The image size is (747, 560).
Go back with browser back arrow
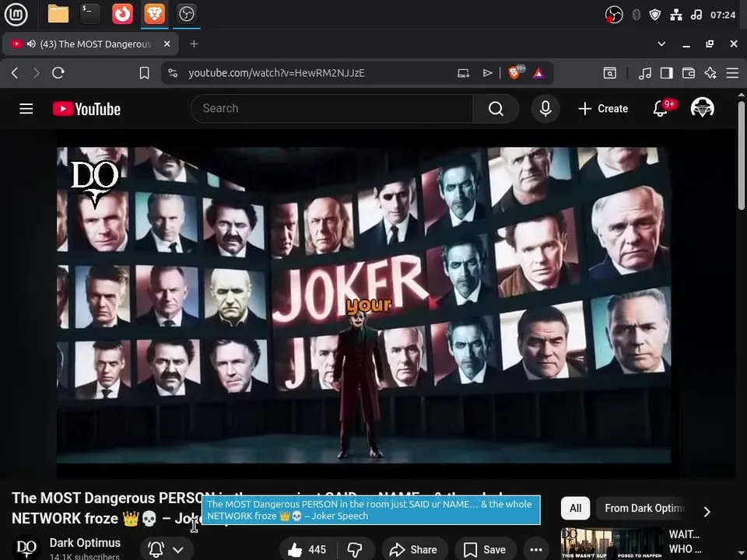tap(15, 73)
